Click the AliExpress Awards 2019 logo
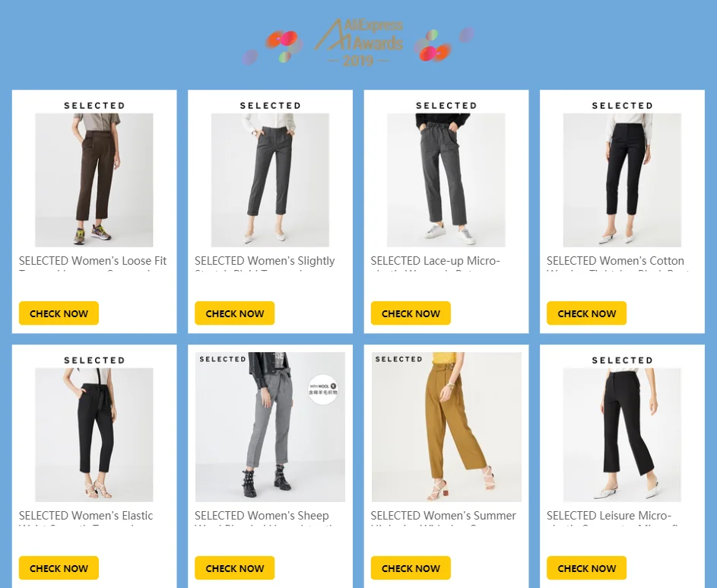Image resolution: width=717 pixels, height=588 pixels. pos(359,42)
